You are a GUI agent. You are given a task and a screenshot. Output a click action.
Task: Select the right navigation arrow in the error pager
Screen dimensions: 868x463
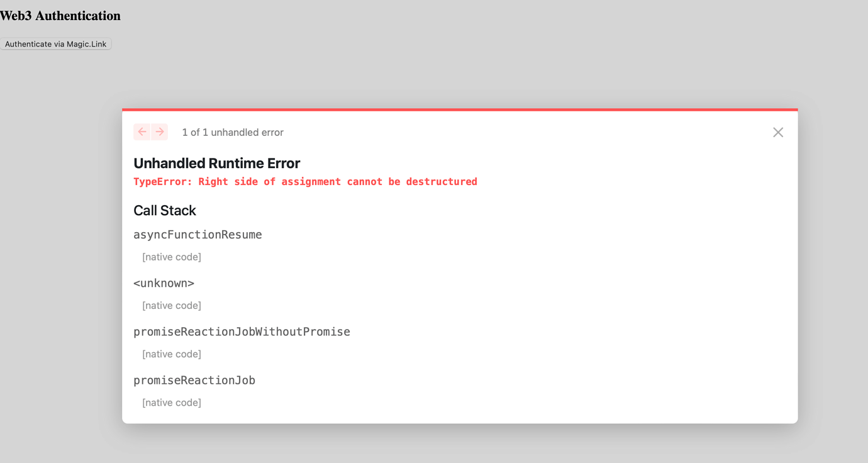(160, 131)
